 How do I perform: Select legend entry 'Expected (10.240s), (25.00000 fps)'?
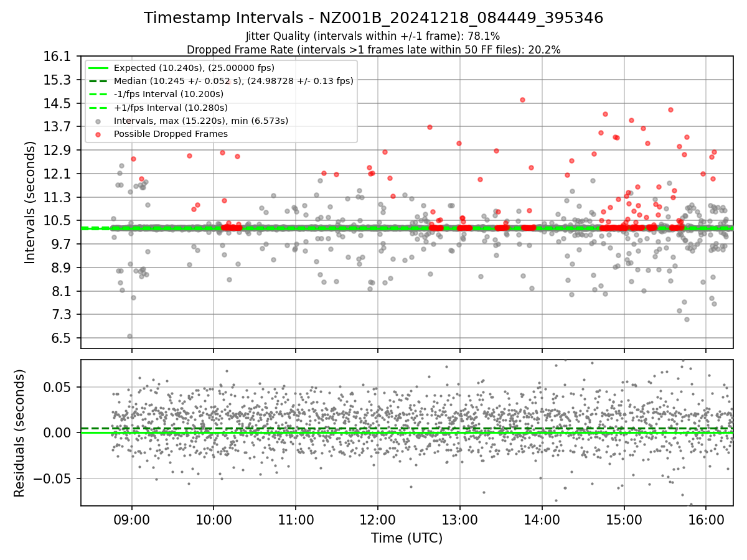click(x=194, y=68)
